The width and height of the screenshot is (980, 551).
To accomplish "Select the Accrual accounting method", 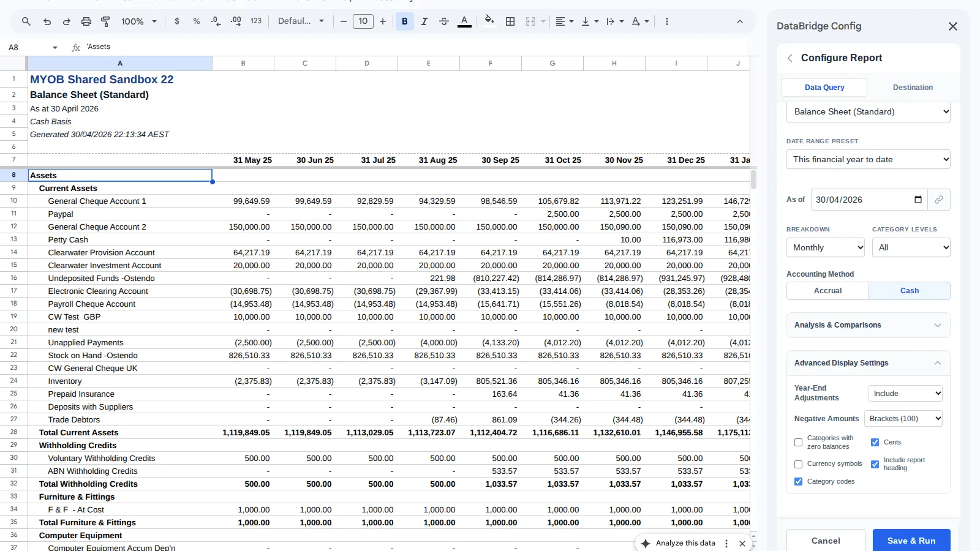I will click(x=827, y=291).
